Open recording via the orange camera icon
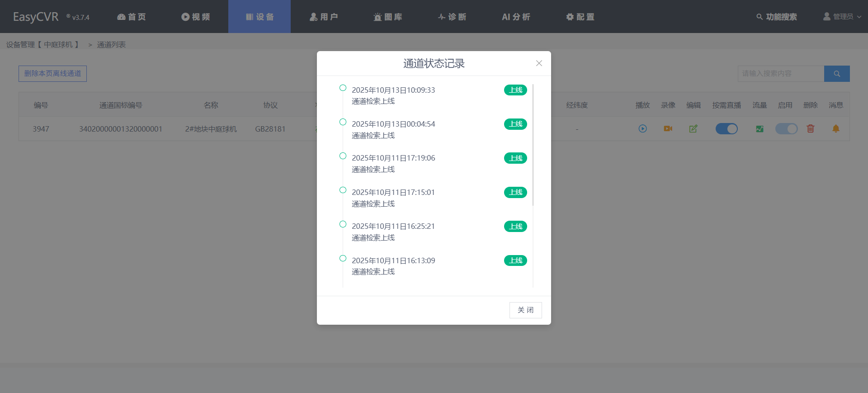Image resolution: width=868 pixels, height=393 pixels. 668,129
